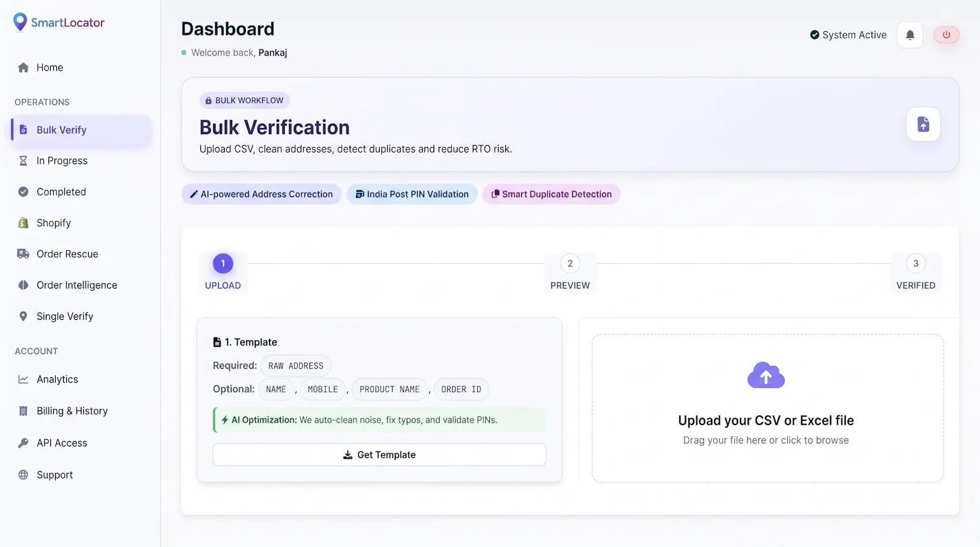Click the In Progress hourglass icon
Image resolution: width=980 pixels, height=547 pixels.
click(23, 160)
